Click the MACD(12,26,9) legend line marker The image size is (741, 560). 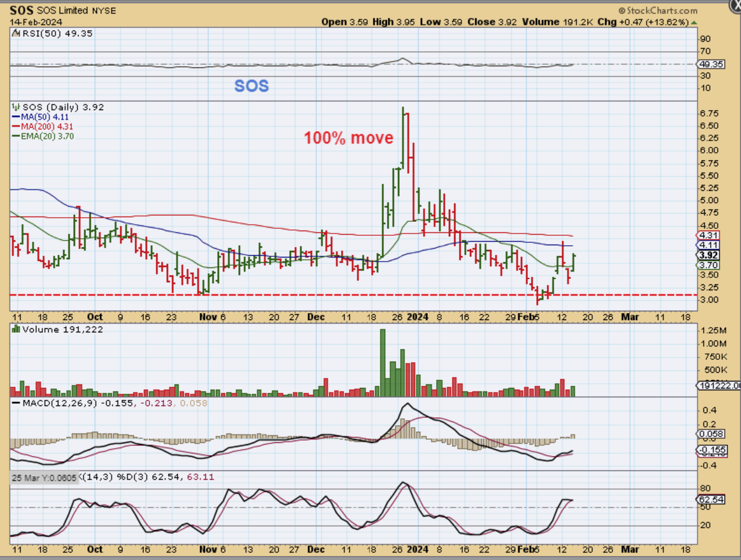click(x=16, y=403)
